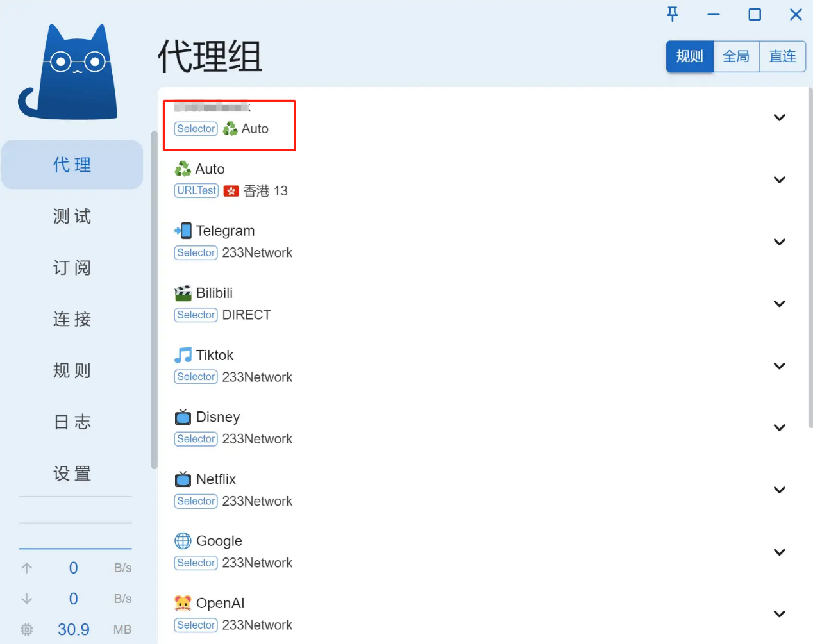The width and height of the screenshot is (813, 644).
Task: Click the proxy list vertical scrollbar
Action: [x=810, y=256]
